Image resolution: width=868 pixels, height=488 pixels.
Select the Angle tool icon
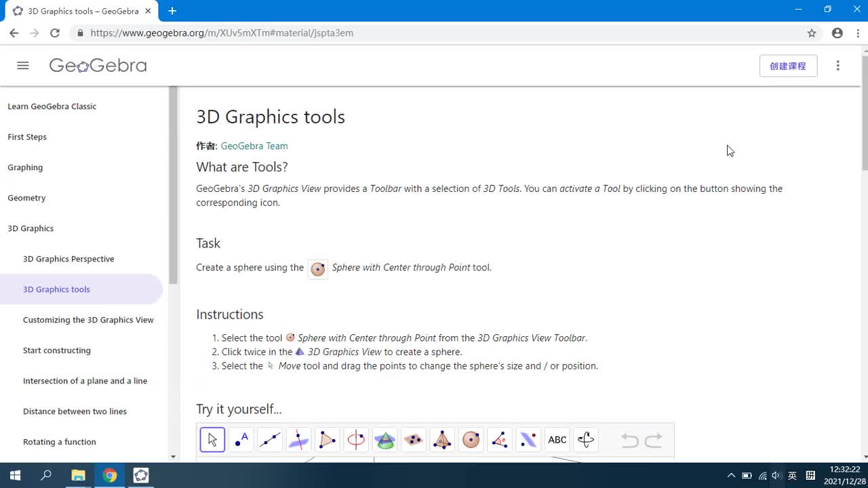500,440
